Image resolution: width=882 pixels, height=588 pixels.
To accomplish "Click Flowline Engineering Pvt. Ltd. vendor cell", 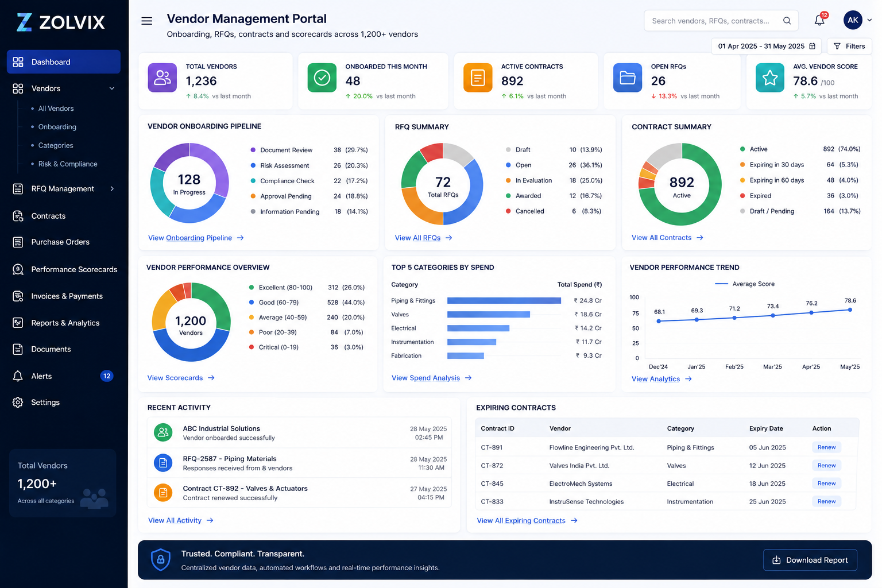I will point(591,447).
